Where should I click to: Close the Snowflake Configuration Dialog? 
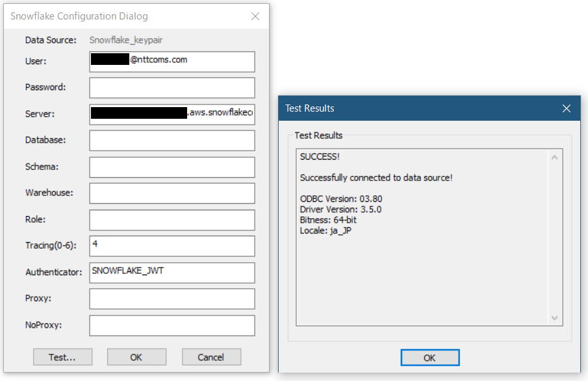tap(255, 16)
